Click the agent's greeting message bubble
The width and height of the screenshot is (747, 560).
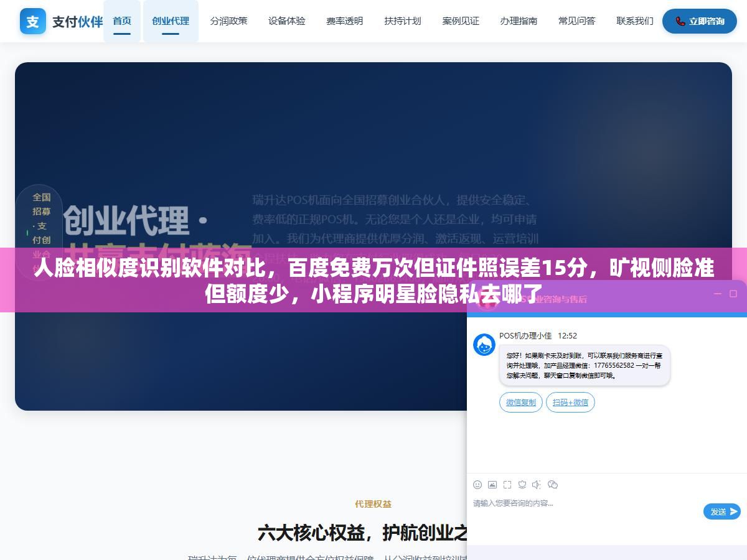tap(585, 366)
